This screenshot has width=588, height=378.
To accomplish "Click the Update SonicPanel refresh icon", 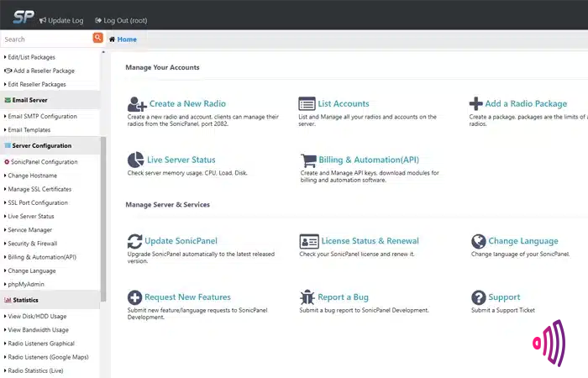I will point(135,241).
